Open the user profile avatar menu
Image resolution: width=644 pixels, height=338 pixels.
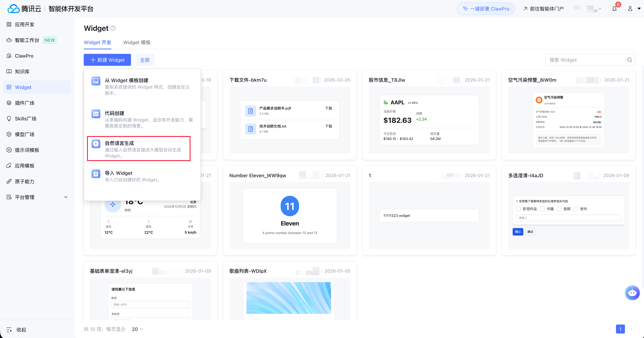(x=630, y=9)
